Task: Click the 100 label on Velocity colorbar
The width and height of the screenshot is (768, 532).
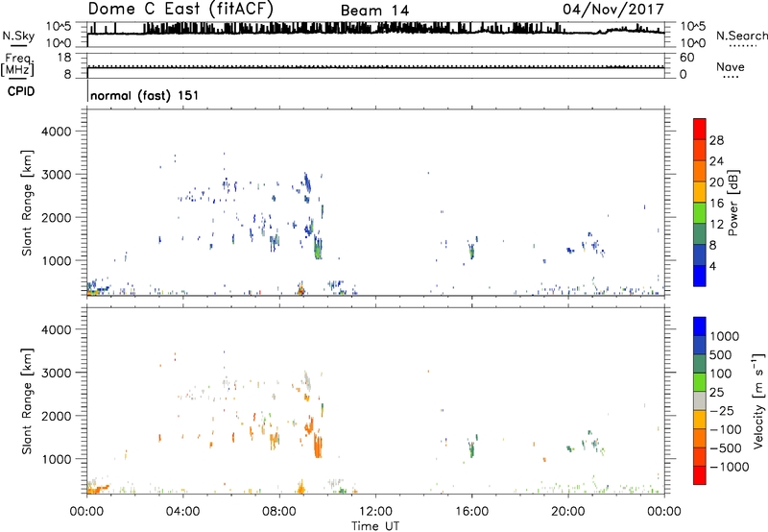Action: tap(721, 374)
